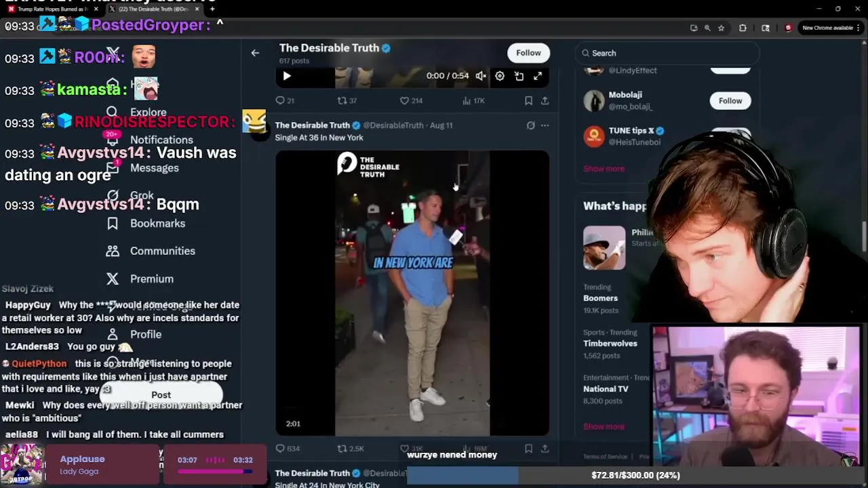The image size is (868, 488).
Task: Open Notifications in the X sidebar
Action: [x=161, y=140]
